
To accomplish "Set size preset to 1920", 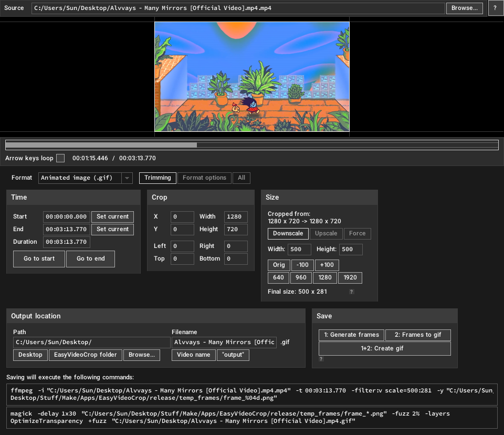I will 350,278.
